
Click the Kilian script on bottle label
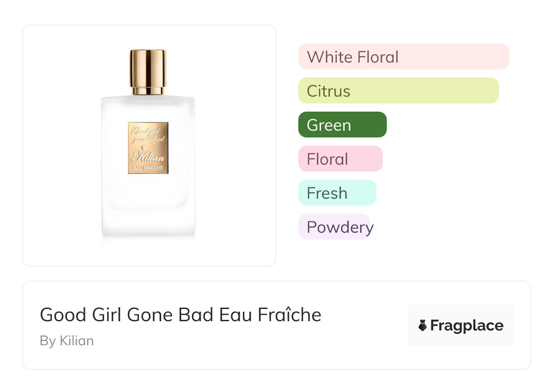[x=148, y=157]
